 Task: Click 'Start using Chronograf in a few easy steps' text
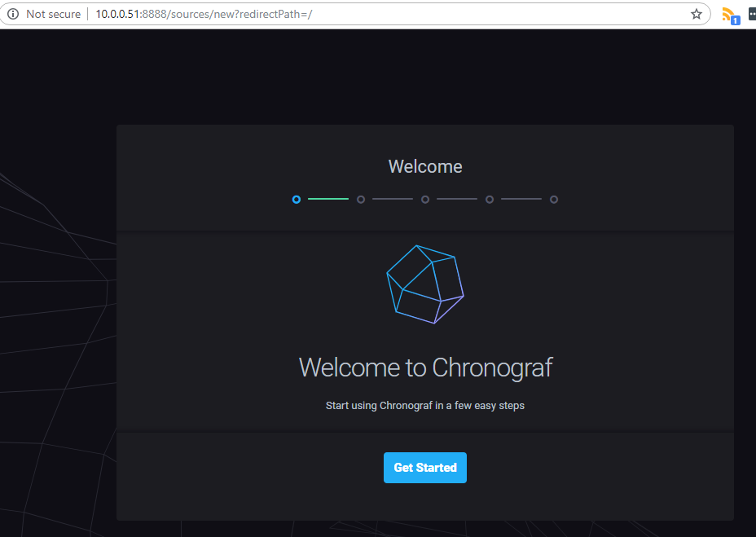(x=424, y=405)
